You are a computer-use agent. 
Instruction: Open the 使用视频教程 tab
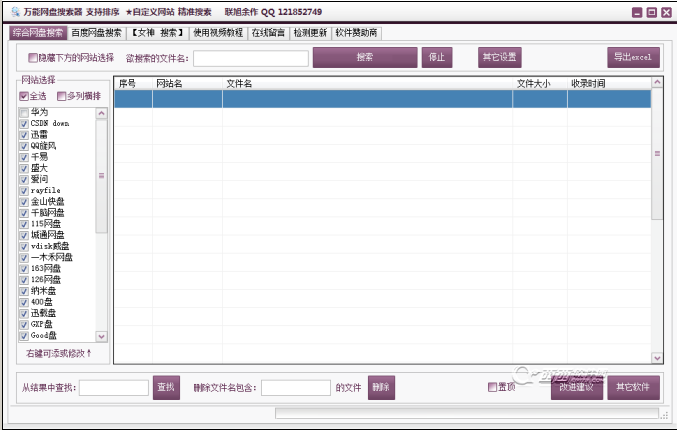pyautogui.click(x=217, y=33)
